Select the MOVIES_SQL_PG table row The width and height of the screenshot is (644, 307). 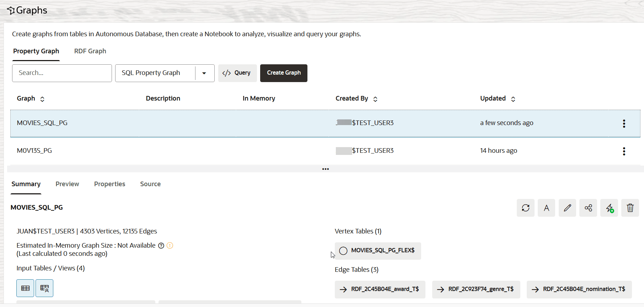pos(325,123)
